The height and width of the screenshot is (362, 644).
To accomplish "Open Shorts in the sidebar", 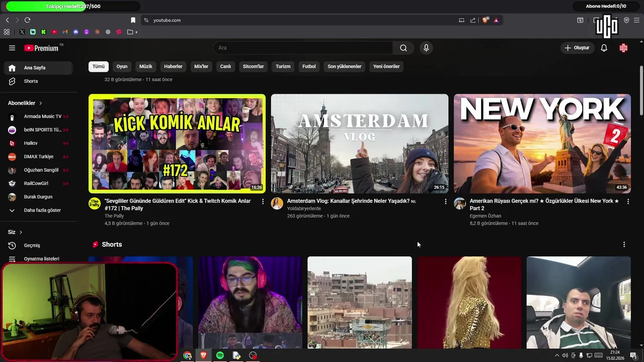I will (x=38, y=81).
